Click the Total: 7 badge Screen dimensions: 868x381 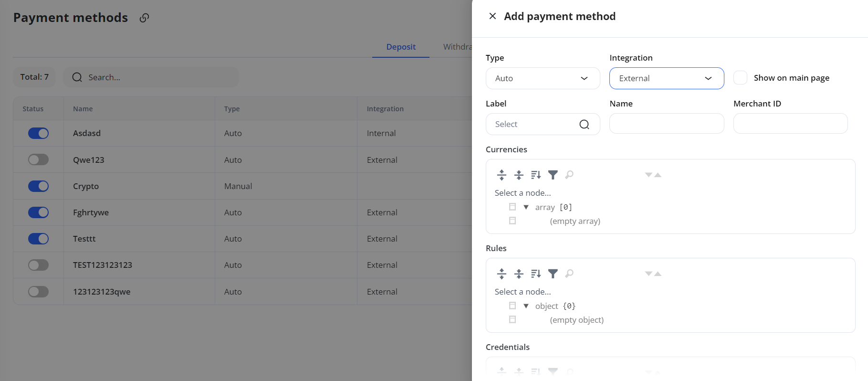point(34,77)
